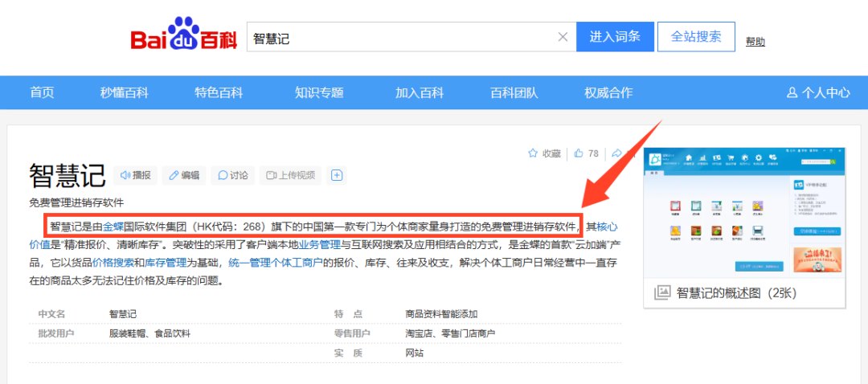The width and height of the screenshot is (868, 384).
Task: Open 知识专题 navigation item
Action: pyautogui.click(x=319, y=92)
